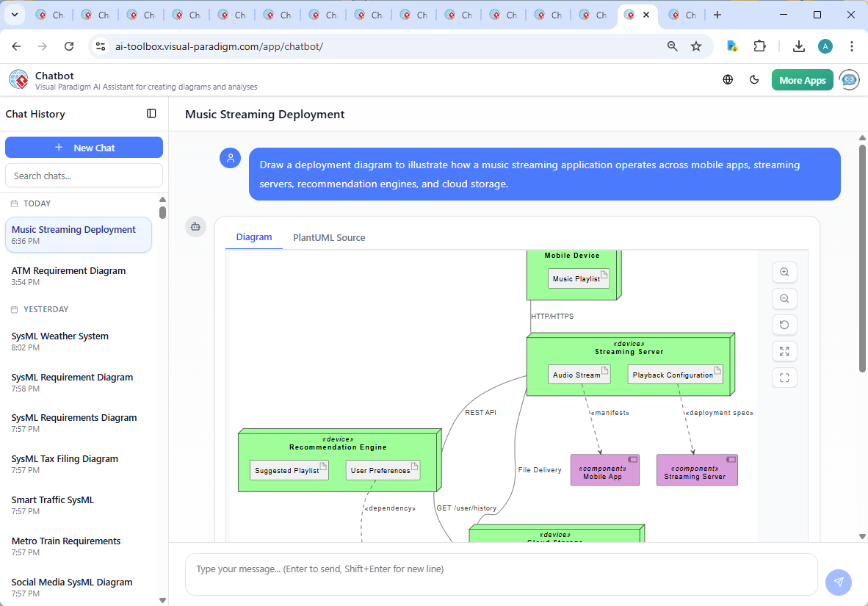Collapse the Chat History sidebar panel
868x606 pixels.
pos(151,114)
